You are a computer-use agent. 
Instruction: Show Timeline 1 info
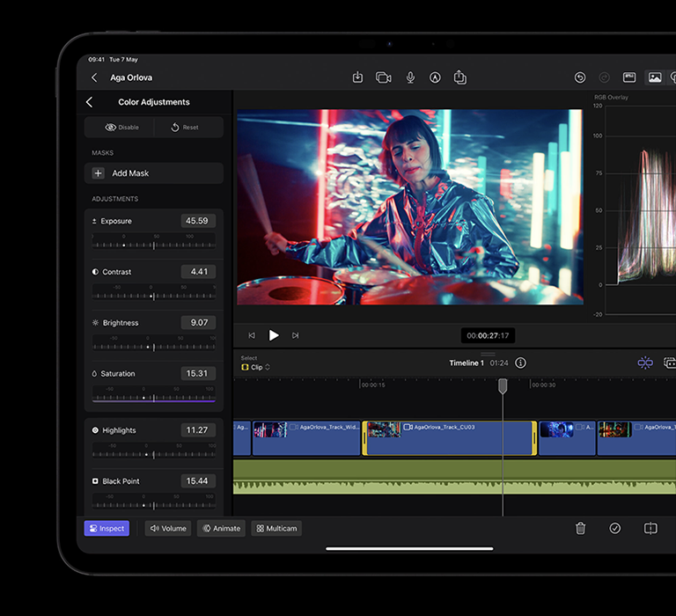pos(520,363)
